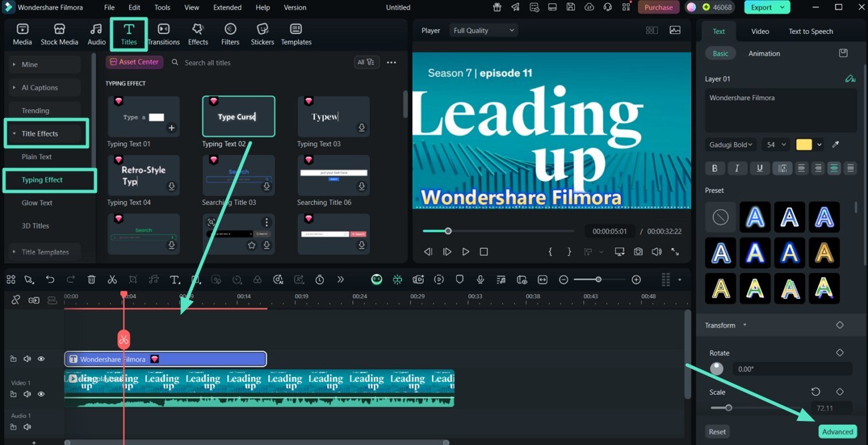Click the player progress slider
Viewport: 868px width, 445px height.
click(x=499, y=231)
